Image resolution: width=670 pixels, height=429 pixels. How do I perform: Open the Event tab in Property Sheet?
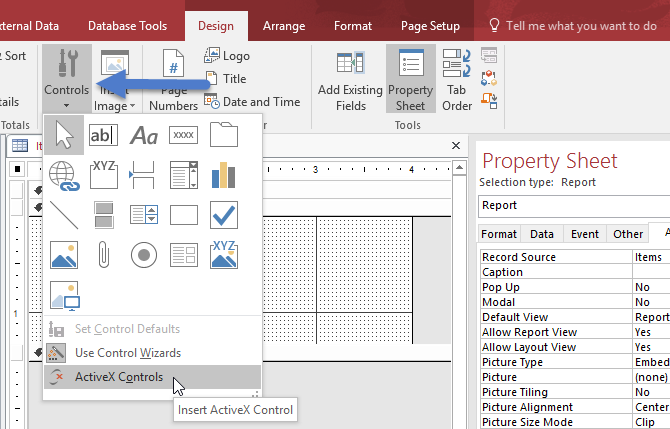click(x=584, y=234)
